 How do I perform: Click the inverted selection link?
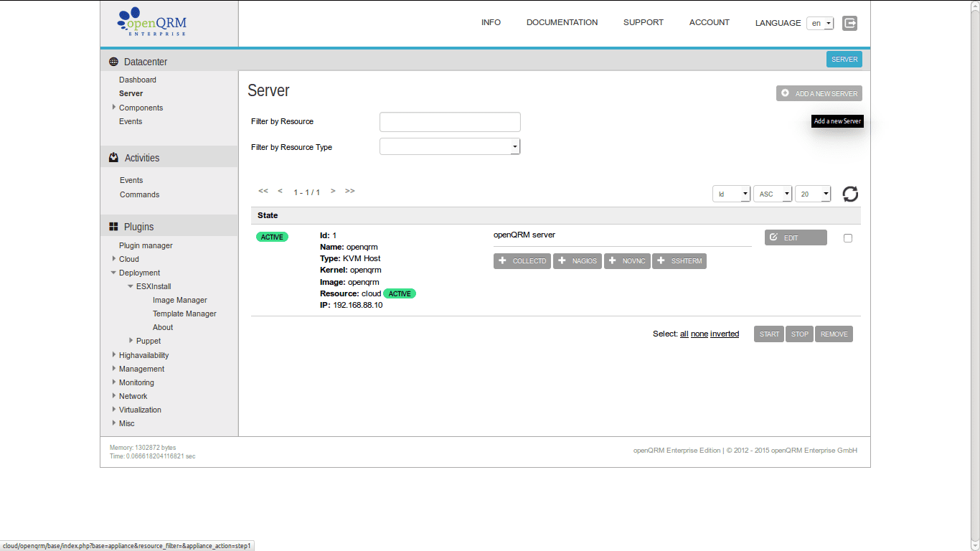725,334
